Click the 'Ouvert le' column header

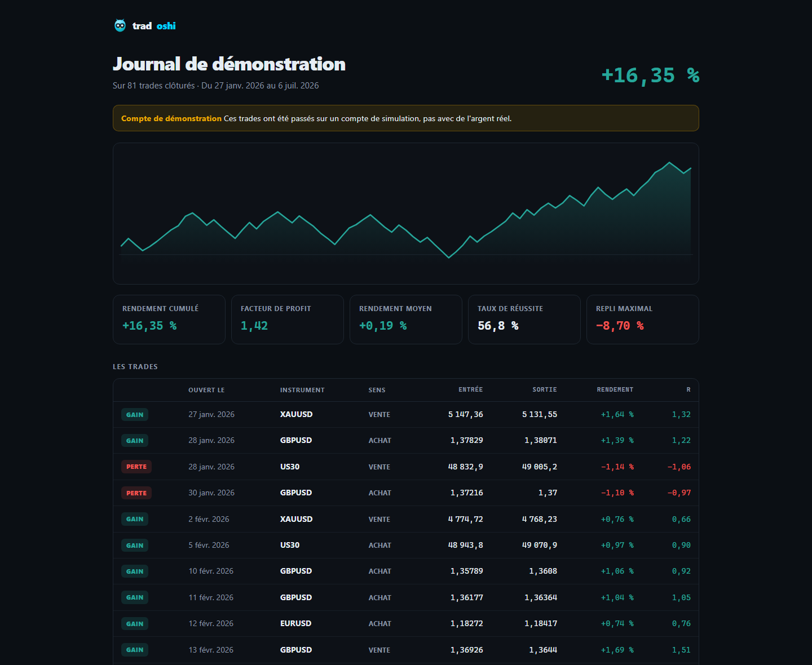coord(206,390)
